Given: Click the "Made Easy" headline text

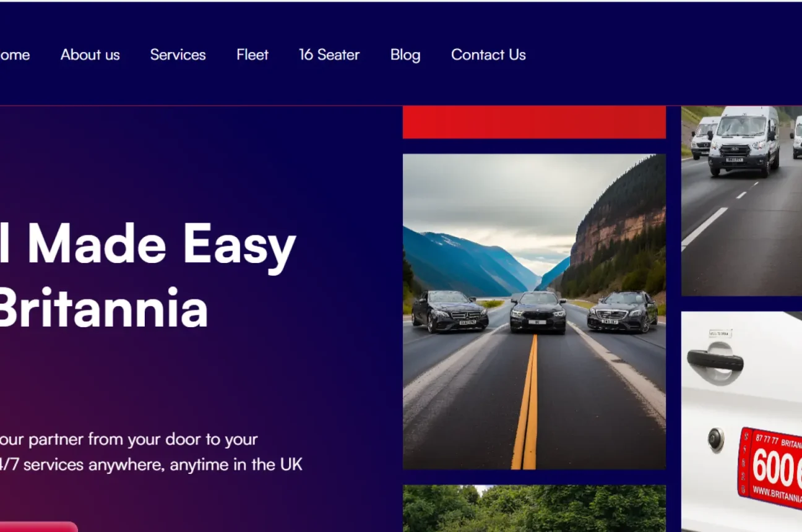Looking at the screenshot, I should (162, 244).
